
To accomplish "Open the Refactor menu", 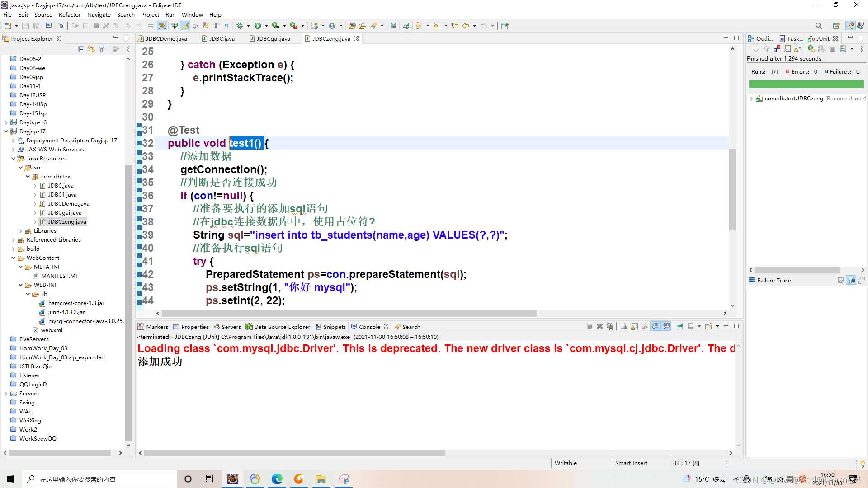I will tap(69, 14).
